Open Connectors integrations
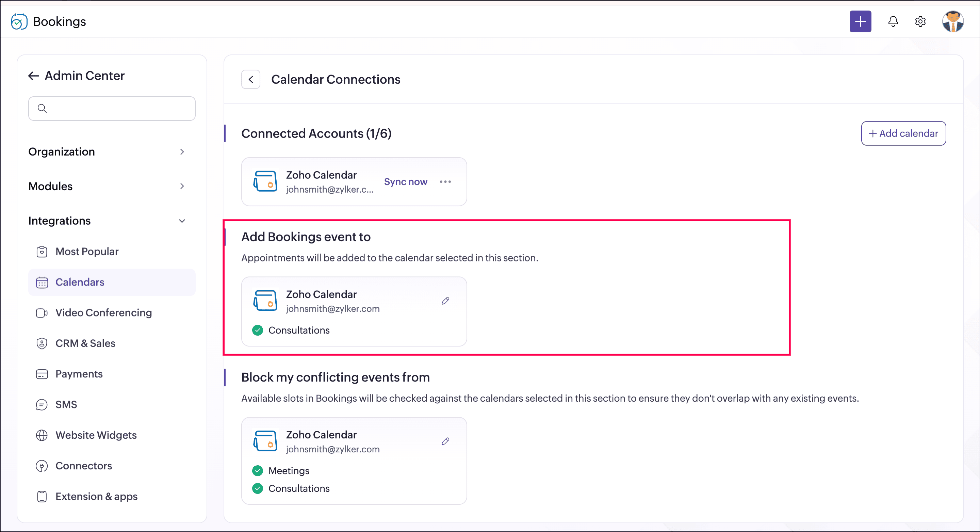The height and width of the screenshot is (532, 980). point(112,466)
